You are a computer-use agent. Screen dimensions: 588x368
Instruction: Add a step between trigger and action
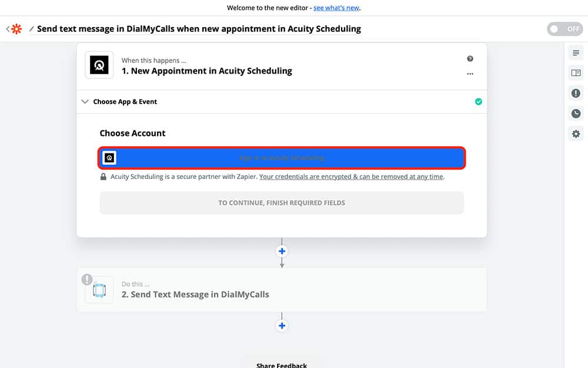(282, 251)
